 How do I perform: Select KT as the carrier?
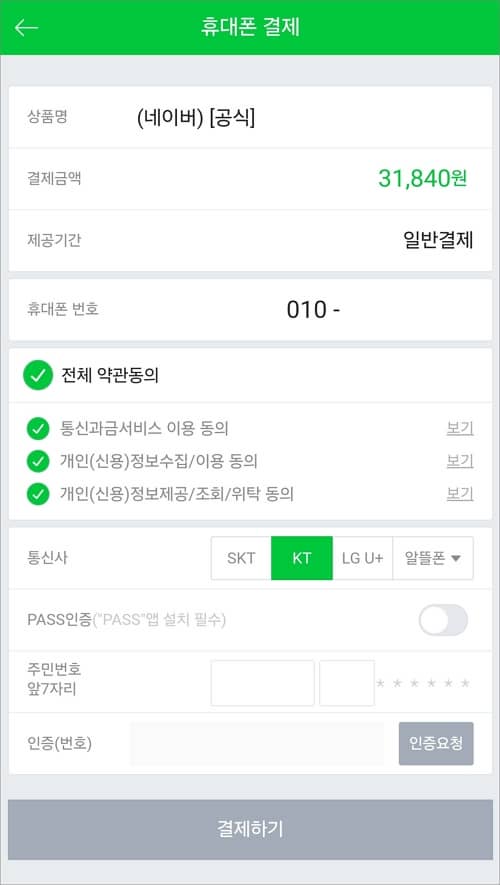click(x=302, y=558)
